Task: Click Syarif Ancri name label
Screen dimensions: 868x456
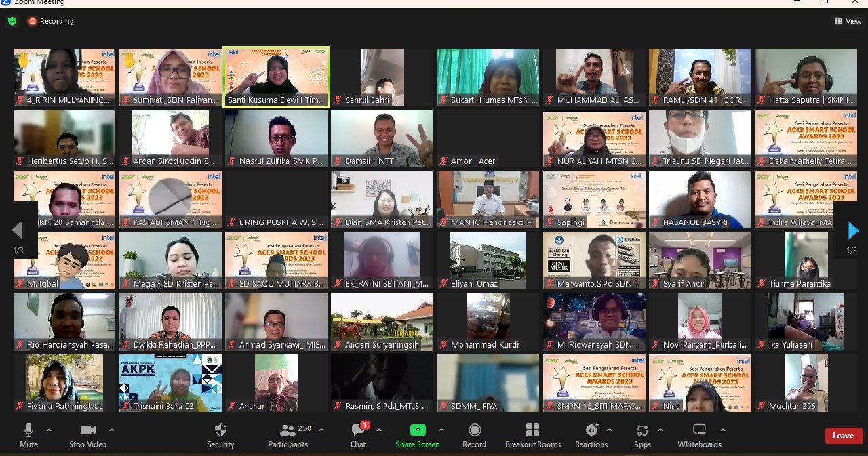Action: point(686,284)
